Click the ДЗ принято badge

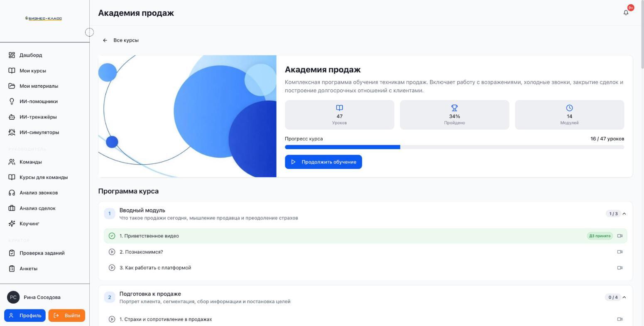tap(600, 236)
